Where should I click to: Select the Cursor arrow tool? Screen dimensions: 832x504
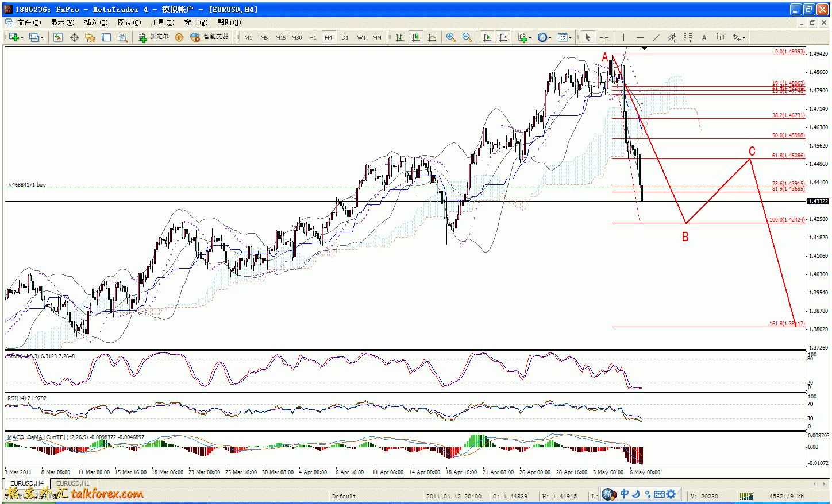point(588,37)
